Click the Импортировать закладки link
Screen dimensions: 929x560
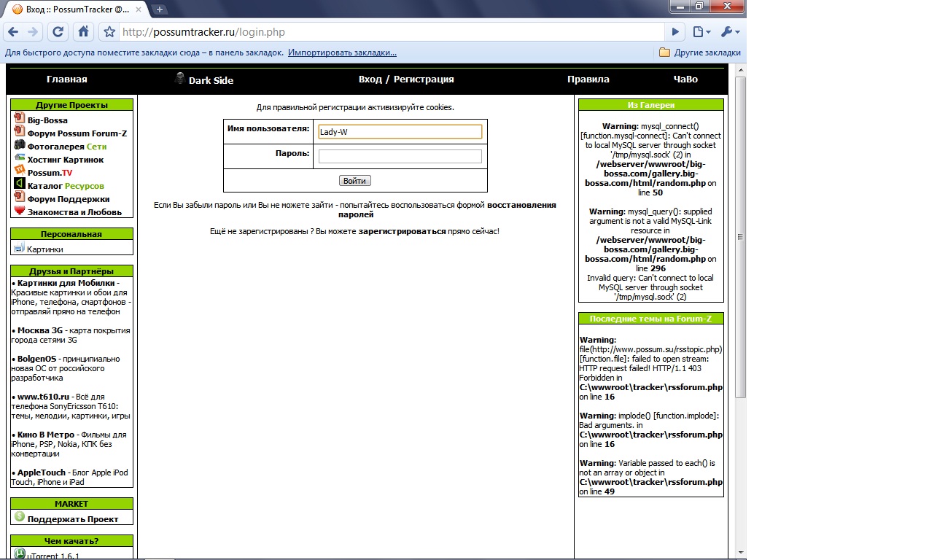(342, 52)
